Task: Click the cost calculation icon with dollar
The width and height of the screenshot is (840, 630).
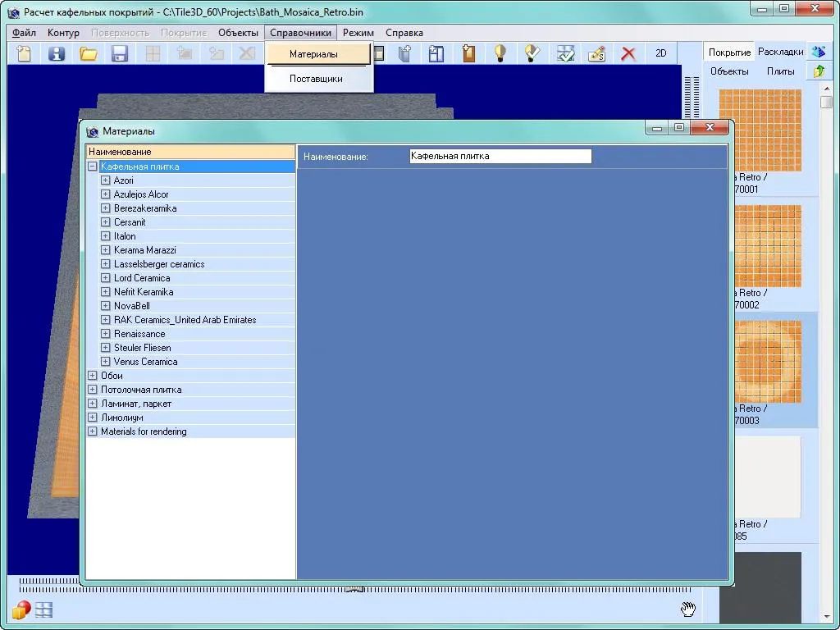Action: click(597, 53)
